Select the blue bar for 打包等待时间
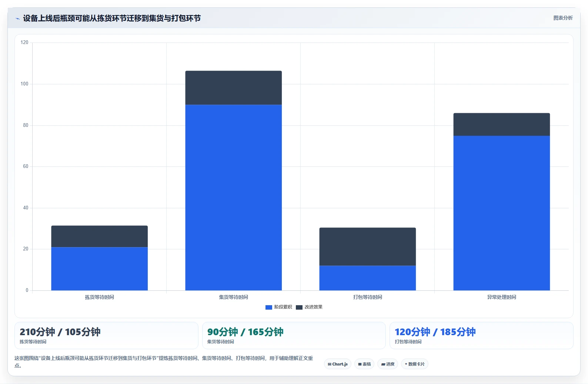 (x=367, y=278)
